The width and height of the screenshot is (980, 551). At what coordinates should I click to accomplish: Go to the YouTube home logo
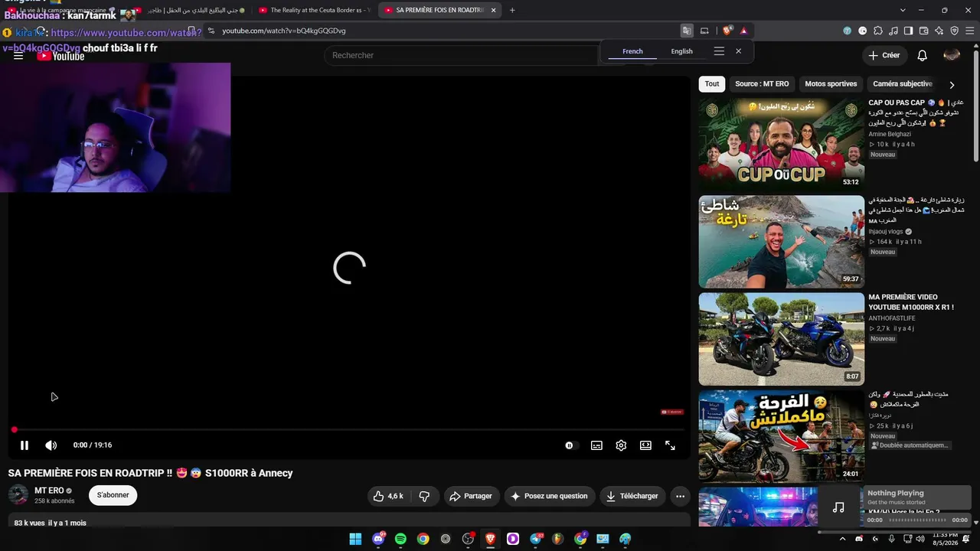point(61,56)
